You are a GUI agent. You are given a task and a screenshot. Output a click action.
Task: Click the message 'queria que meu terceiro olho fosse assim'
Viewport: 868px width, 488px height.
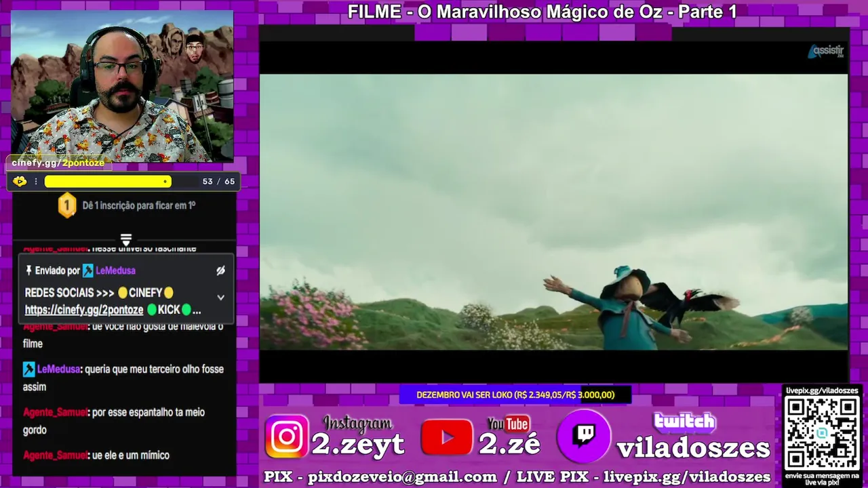tap(123, 378)
